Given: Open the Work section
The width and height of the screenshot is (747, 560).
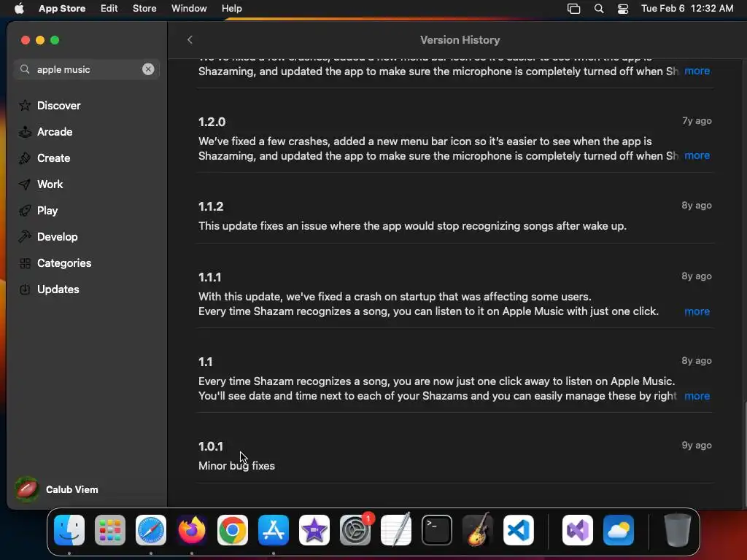Looking at the screenshot, I should 50,184.
